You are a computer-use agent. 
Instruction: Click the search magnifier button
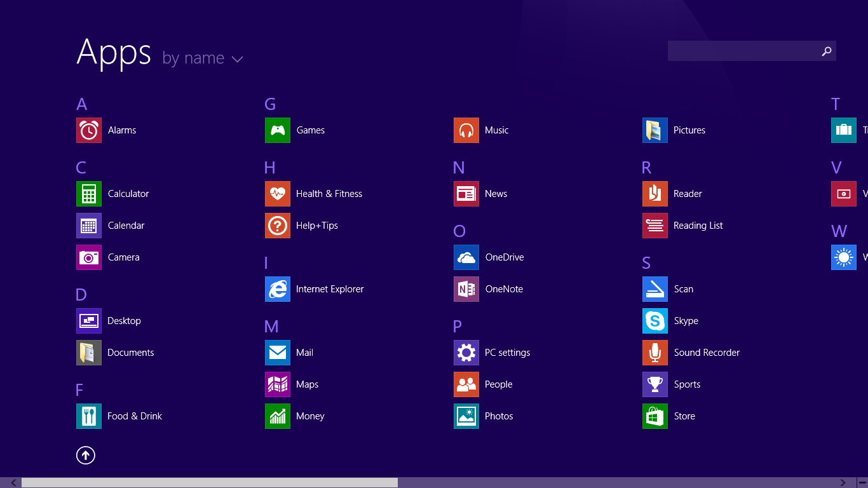click(826, 51)
